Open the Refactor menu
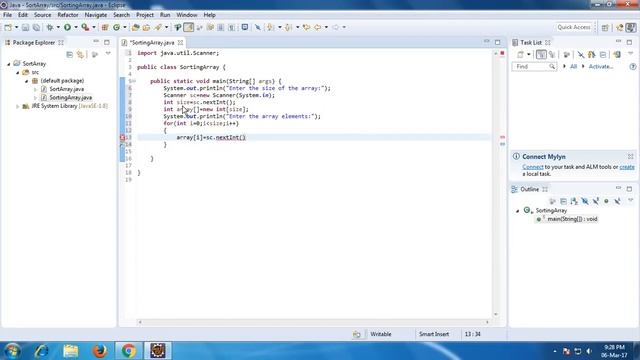The height and width of the screenshot is (360, 640). click(68, 15)
